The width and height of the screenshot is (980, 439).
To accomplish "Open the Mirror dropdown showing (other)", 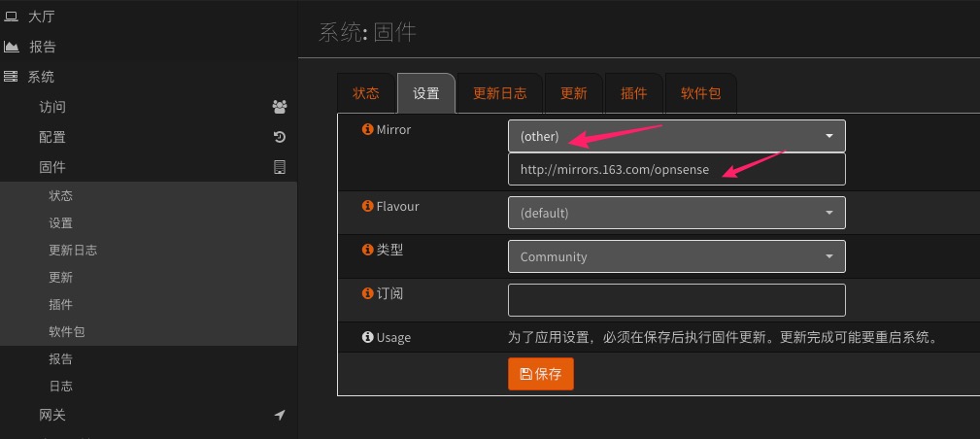I will pos(676,136).
